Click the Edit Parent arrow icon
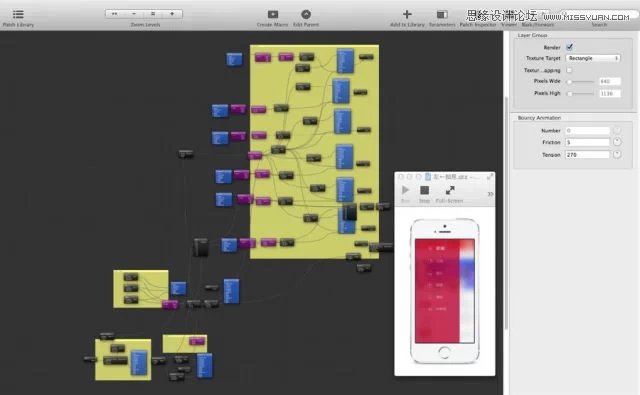This screenshot has height=395, width=640. tap(306, 15)
